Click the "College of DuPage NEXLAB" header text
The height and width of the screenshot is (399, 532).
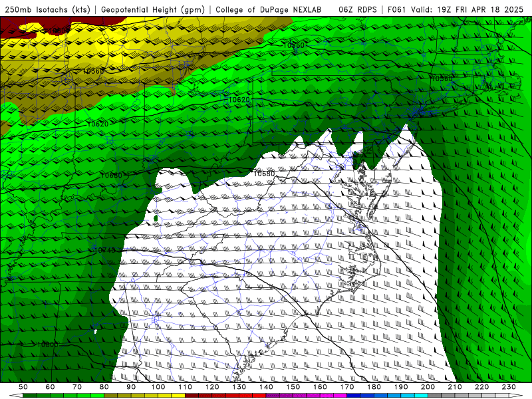click(x=269, y=9)
